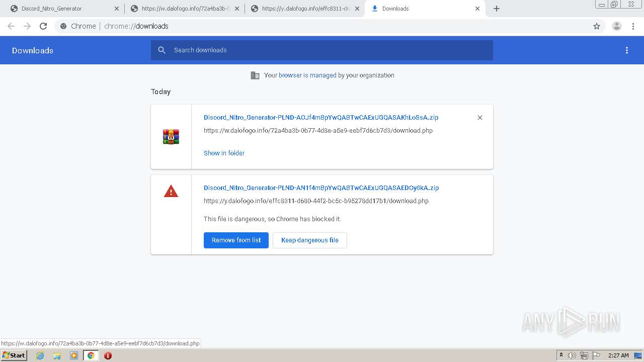Open the PLND-AOJf4mBpYwQABTwCAExUGQASAKhLoSsA.zip file link

(321, 118)
